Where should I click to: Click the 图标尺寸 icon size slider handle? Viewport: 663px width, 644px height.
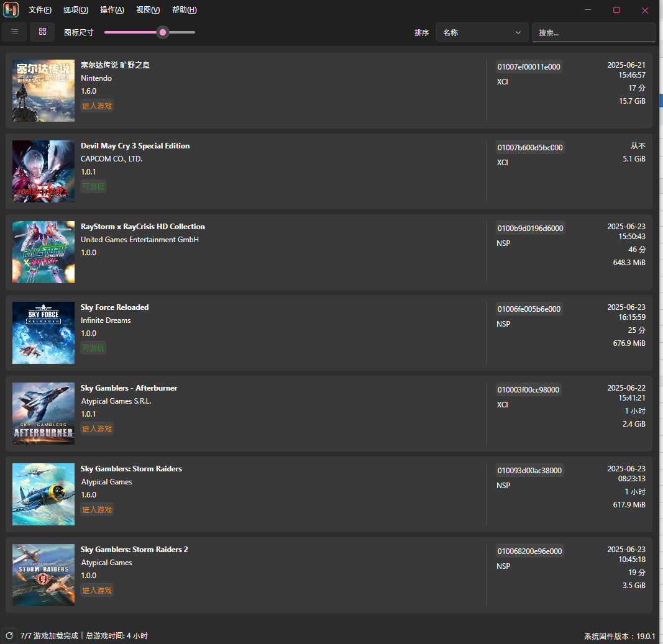pos(163,32)
